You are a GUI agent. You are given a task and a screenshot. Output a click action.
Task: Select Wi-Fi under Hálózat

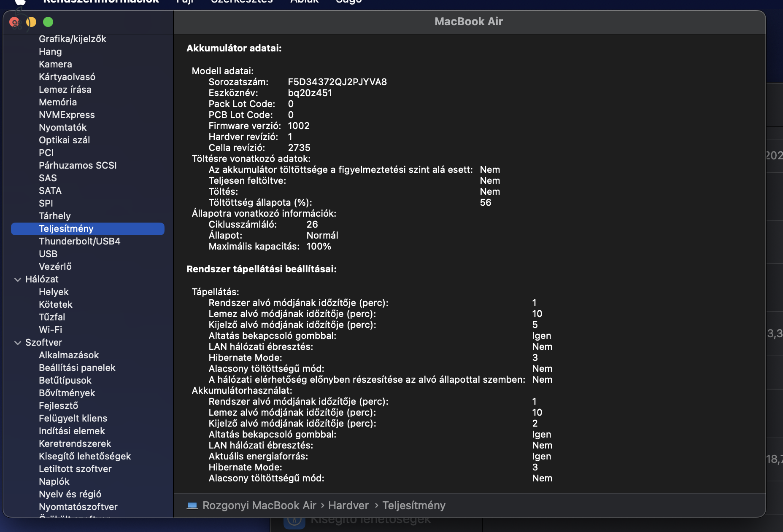click(x=50, y=330)
